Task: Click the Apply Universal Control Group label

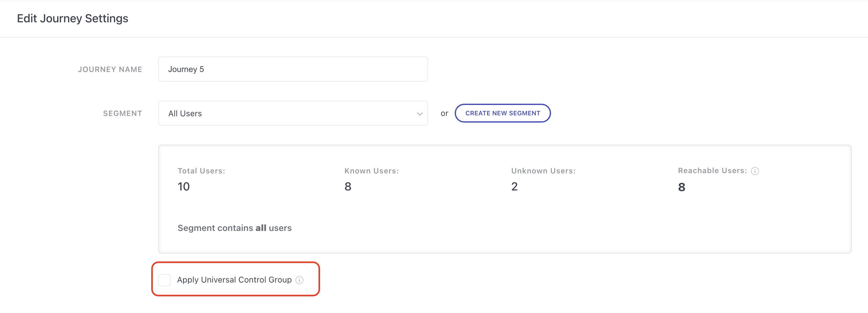Action: click(x=234, y=280)
